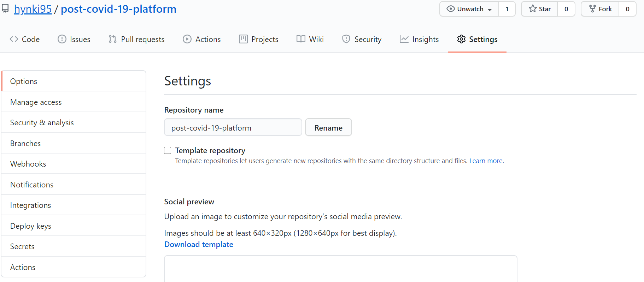Viewport: 644px width, 282px height.
Task: Click the repository book icon beside hynki95
Action: pyautogui.click(x=5, y=8)
